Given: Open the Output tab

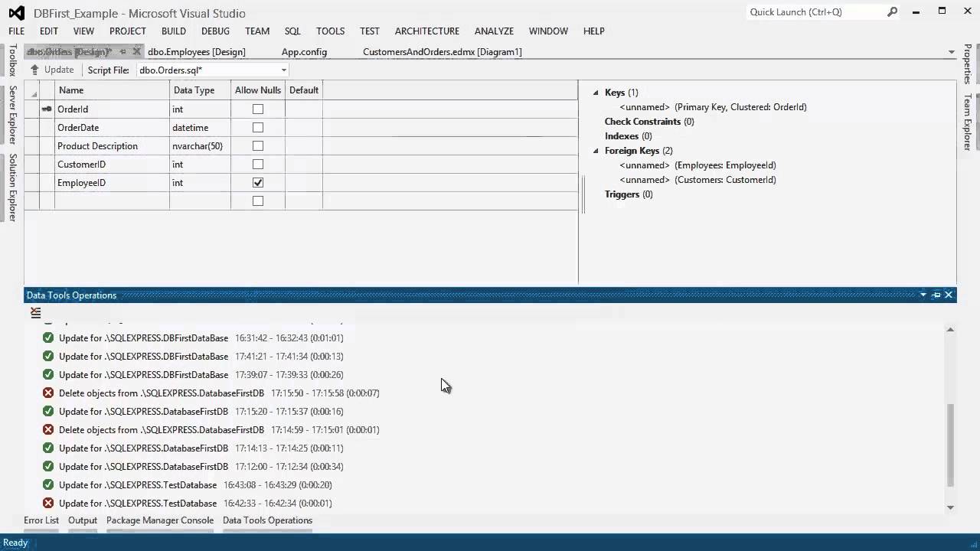Looking at the screenshot, I should (x=83, y=520).
